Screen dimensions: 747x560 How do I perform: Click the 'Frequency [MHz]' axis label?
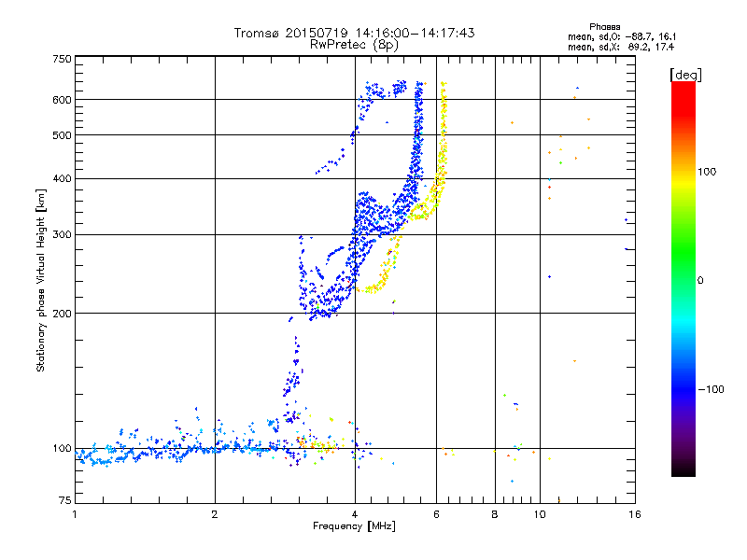(354, 526)
